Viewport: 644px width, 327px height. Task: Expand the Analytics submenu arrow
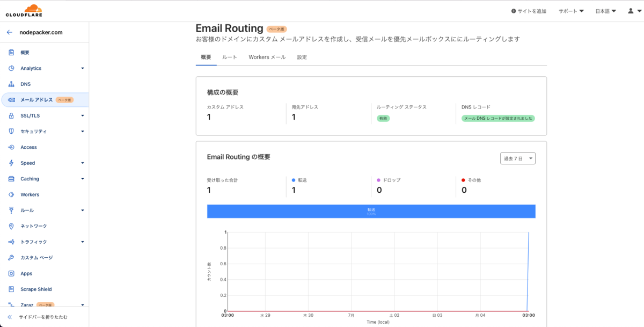pyautogui.click(x=83, y=68)
